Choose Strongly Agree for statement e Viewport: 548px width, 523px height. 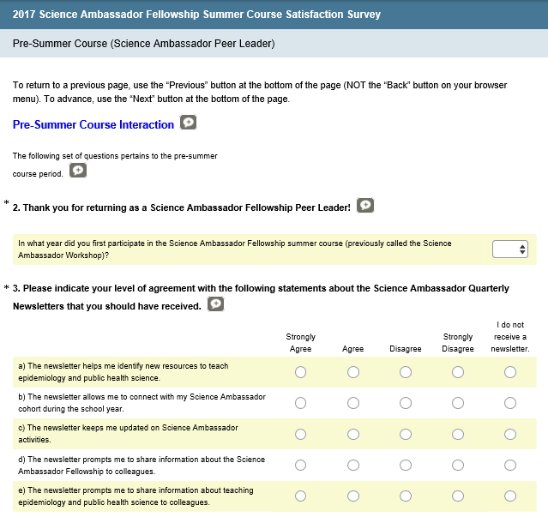301,496
